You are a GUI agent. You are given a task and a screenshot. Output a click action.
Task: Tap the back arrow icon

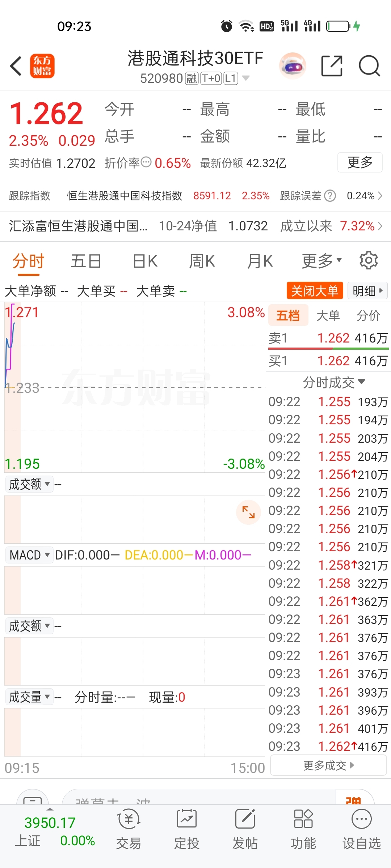click(16, 66)
